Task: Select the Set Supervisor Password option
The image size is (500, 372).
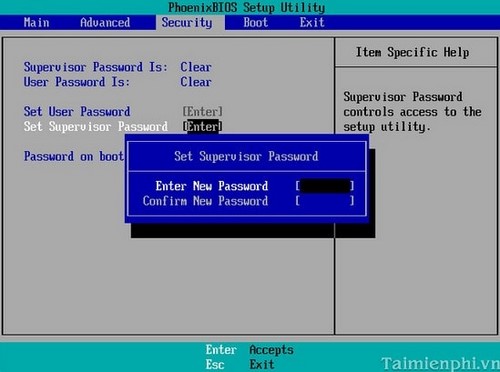Action: click(96, 127)
